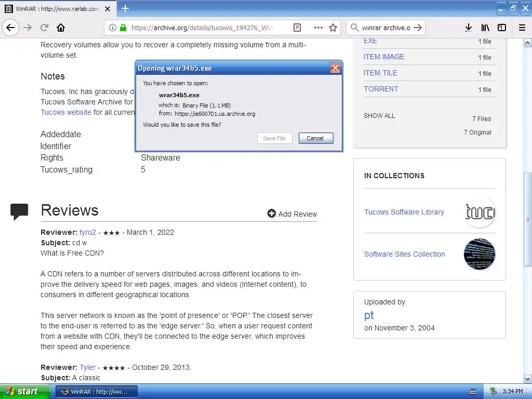
Task: Click SHOW ALL files link
Action: pos(379,116)
